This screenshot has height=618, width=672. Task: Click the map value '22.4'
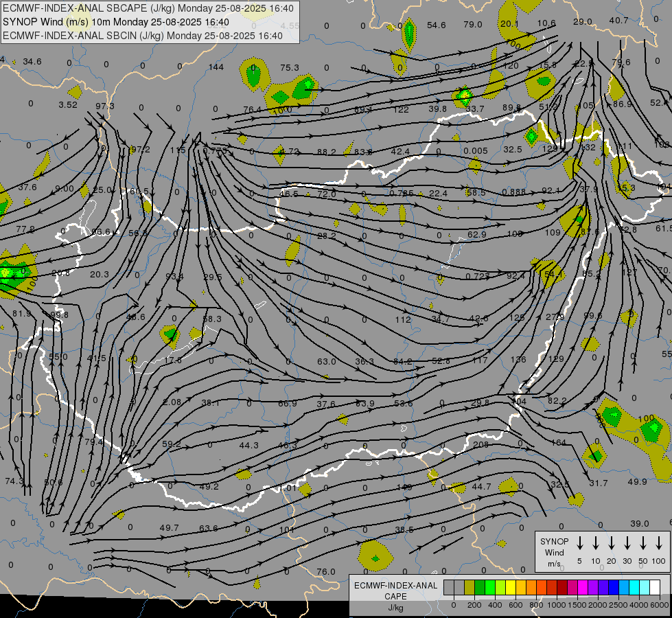(438, 194)
